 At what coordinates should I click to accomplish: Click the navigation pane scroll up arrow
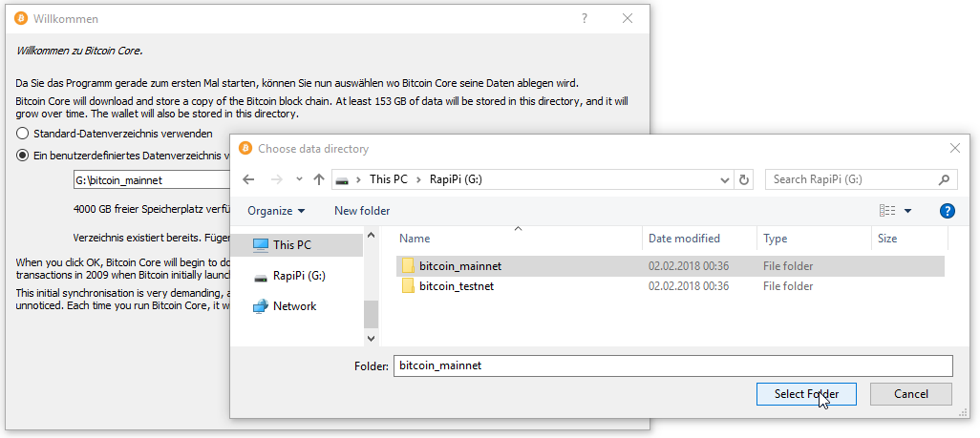[x=371, y=237]
